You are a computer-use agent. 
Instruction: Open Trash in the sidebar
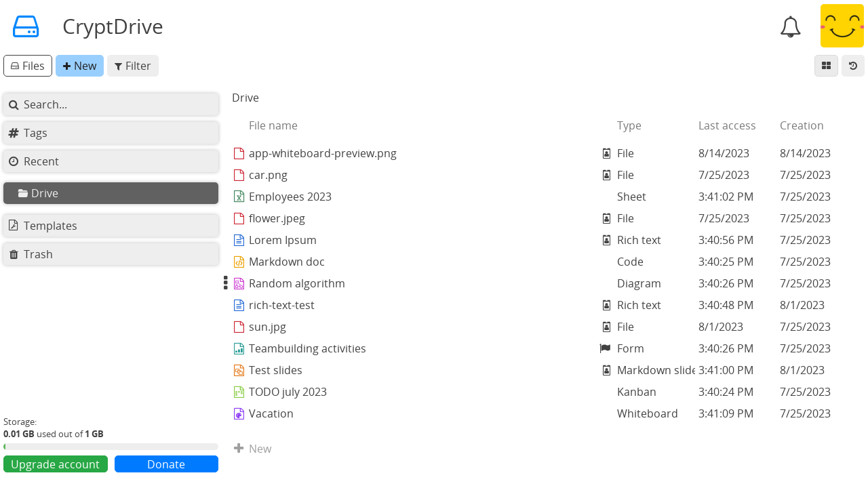coord(111,254)
